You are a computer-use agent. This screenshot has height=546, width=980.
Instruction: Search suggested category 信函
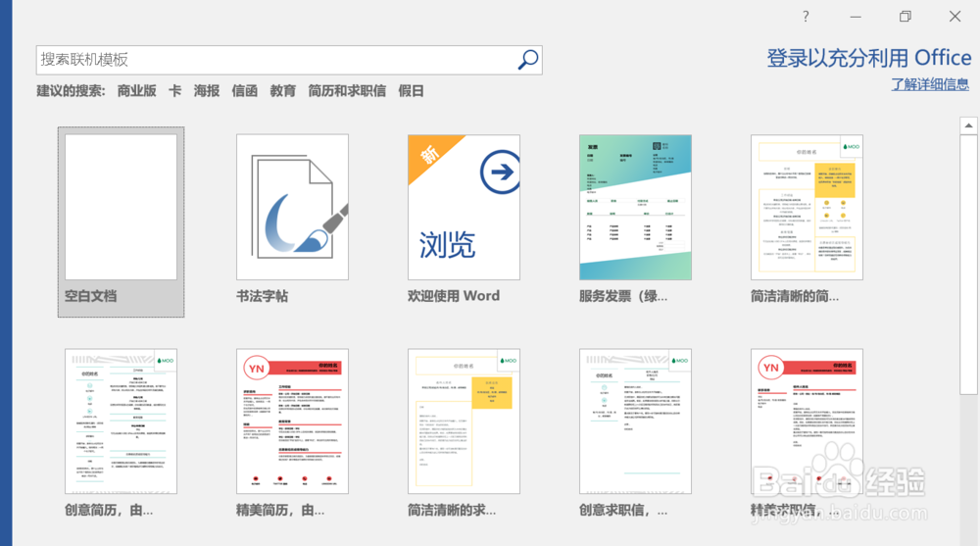[244, 91]
